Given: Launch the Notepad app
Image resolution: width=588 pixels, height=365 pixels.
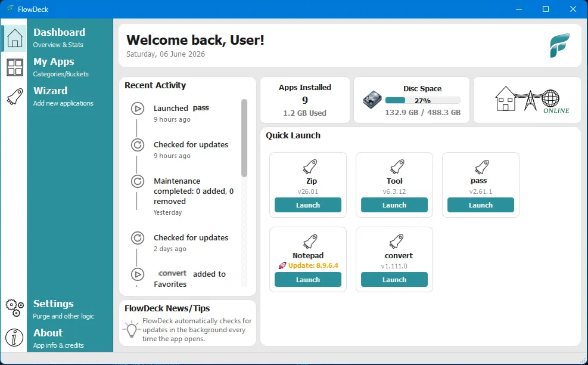Looking at the screenshot, I should pos(308,279).
